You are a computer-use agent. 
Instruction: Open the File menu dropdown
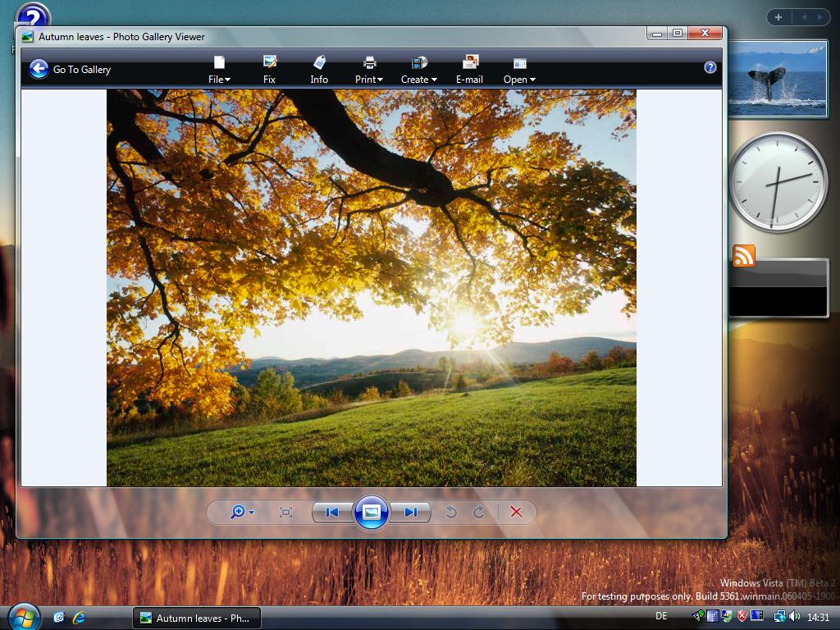point(219,71)
